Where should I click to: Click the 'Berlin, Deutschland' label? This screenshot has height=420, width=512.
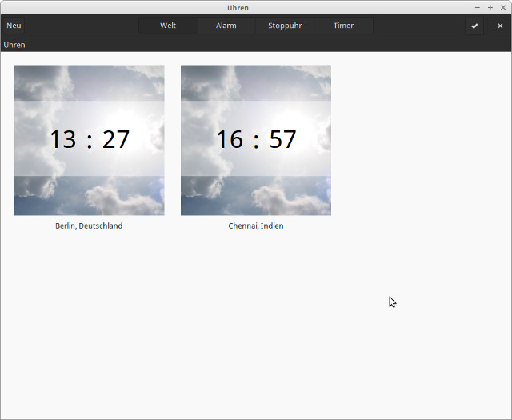89,226
